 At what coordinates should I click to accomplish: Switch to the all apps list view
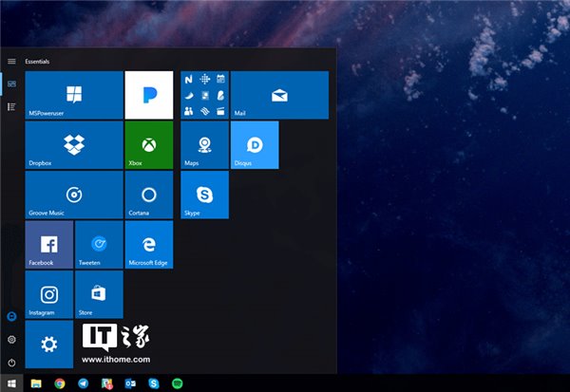point(11,107)
